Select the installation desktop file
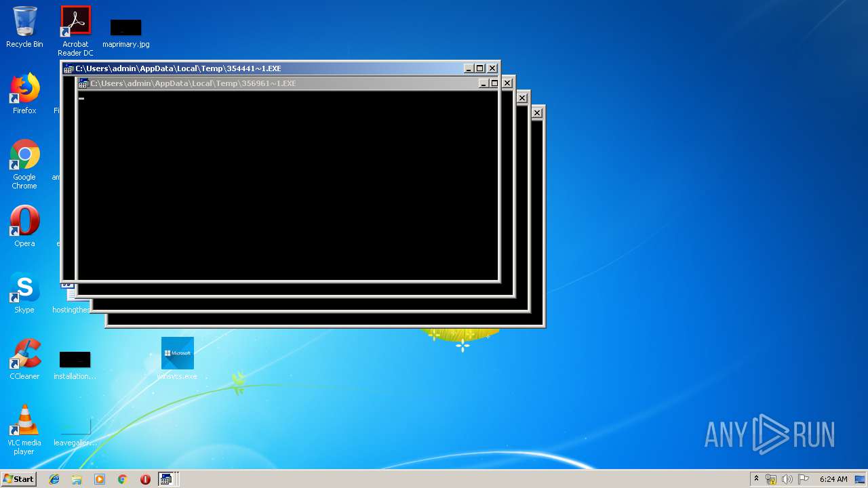 [75, 366]
